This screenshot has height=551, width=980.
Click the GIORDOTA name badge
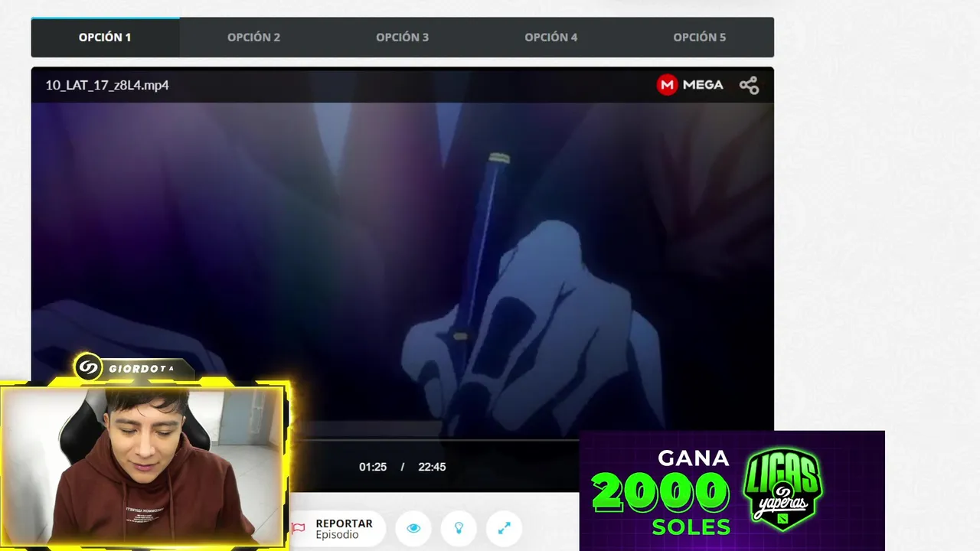tap(135, 368)
